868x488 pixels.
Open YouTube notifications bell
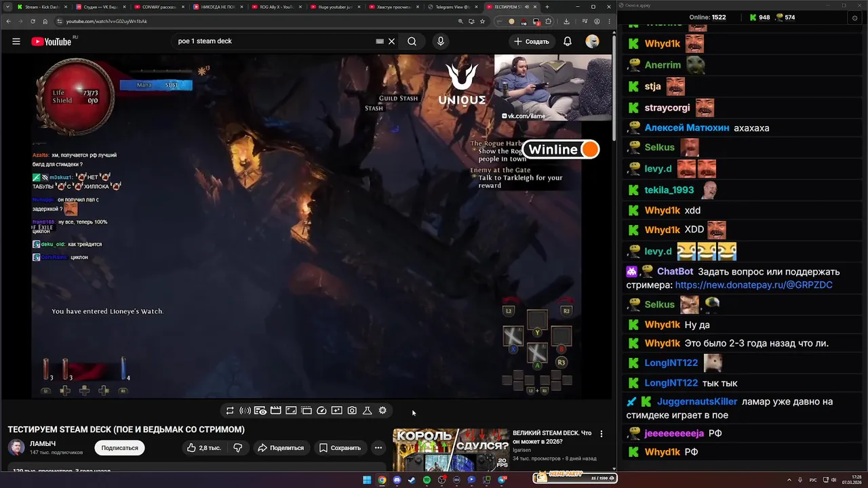568,41
